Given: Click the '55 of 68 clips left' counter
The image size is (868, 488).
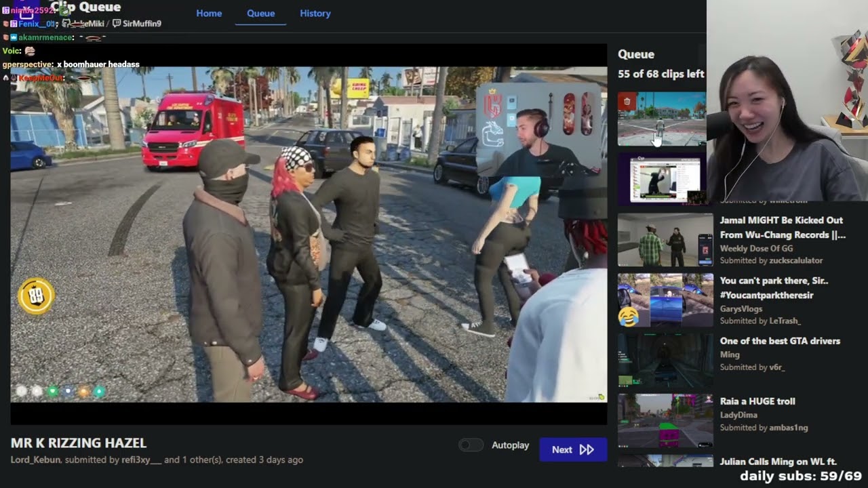Looking at the screenshot, I should click(x=661, y=74).
